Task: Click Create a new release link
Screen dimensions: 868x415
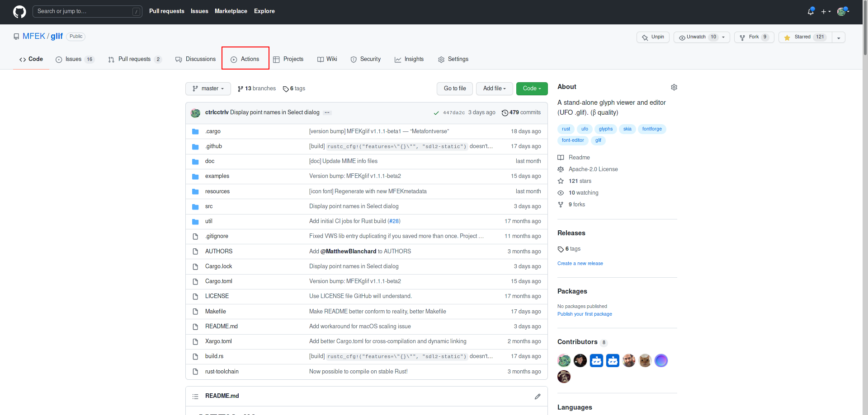Action: tap(580, 264)
